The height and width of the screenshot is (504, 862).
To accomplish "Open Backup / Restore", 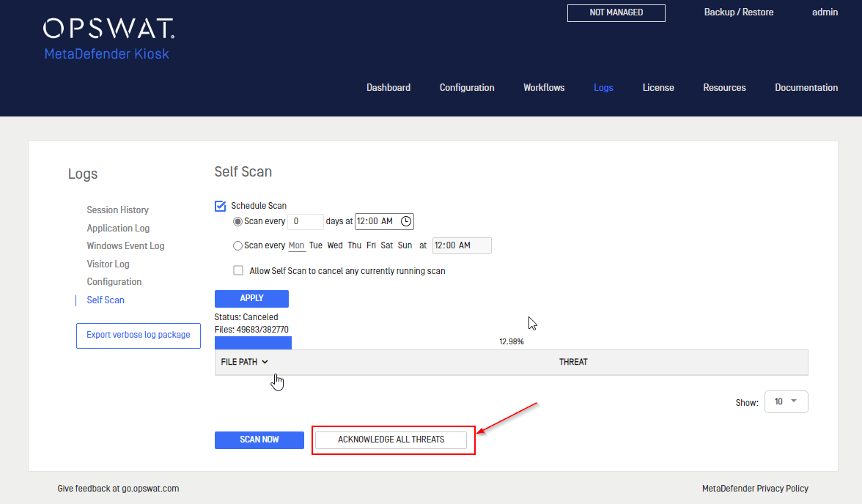I will (x=738, y=12).
